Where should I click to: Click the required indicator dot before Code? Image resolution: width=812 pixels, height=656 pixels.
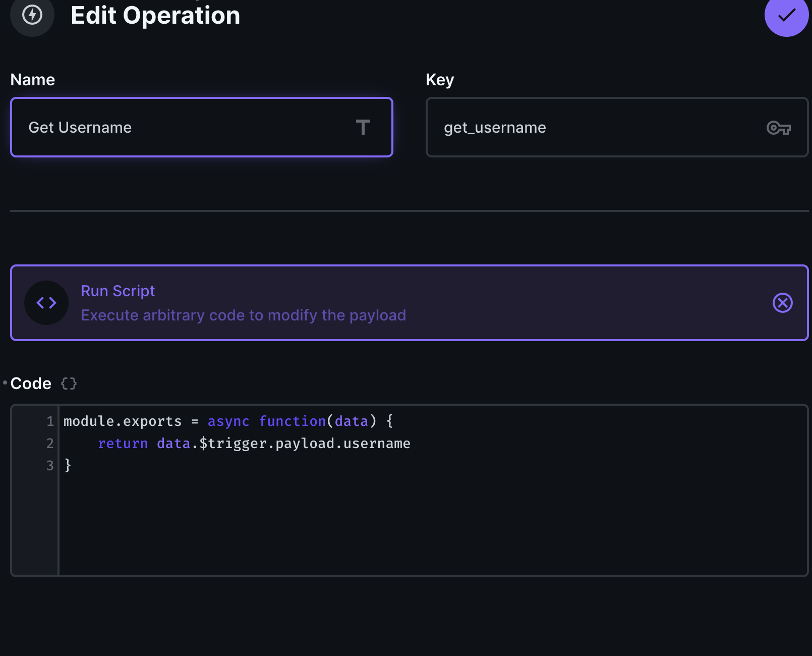point(4,382)
